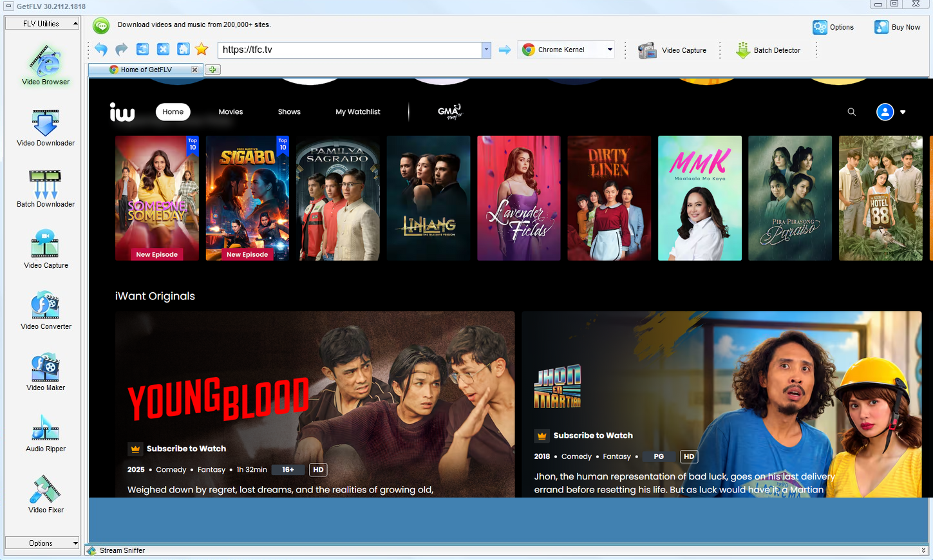Expand the user profile dropdown arrow
Viewport: 933px width, 560px height.
[x=903, y=112]
